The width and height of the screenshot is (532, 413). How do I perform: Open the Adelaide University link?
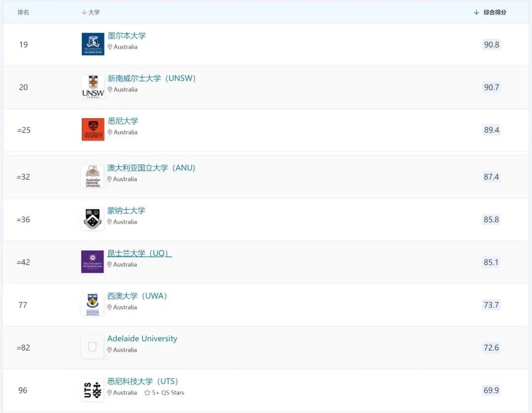pyautogui.click(x=142, y=339)
